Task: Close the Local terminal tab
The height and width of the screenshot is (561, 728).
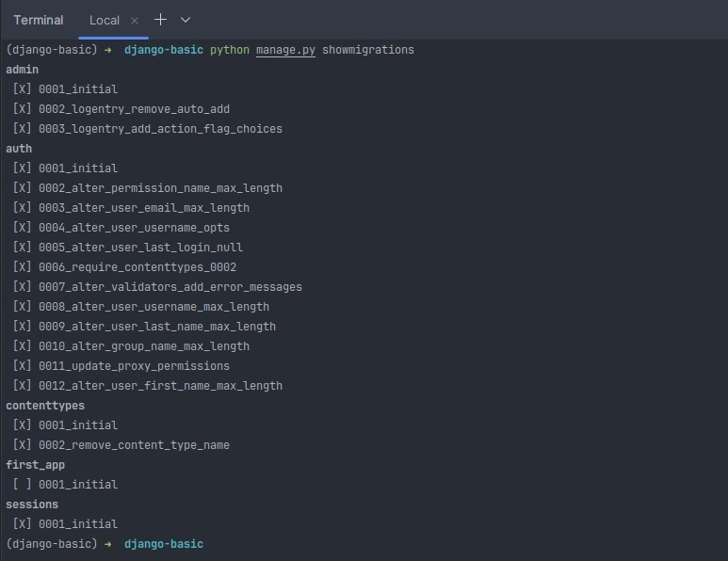Action: (x=135, y=21)
